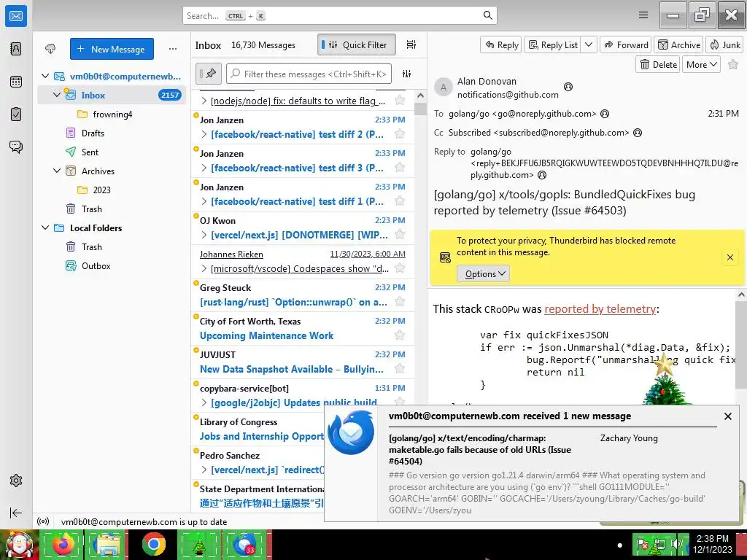Star the test diff 2 message
Image resolution: width=747 pixels, height=560 pixels.
point(400,134)
